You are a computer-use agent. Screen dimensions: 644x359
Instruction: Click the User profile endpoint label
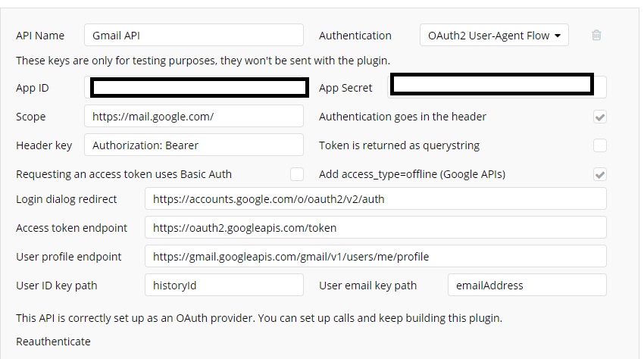(69, 257)
